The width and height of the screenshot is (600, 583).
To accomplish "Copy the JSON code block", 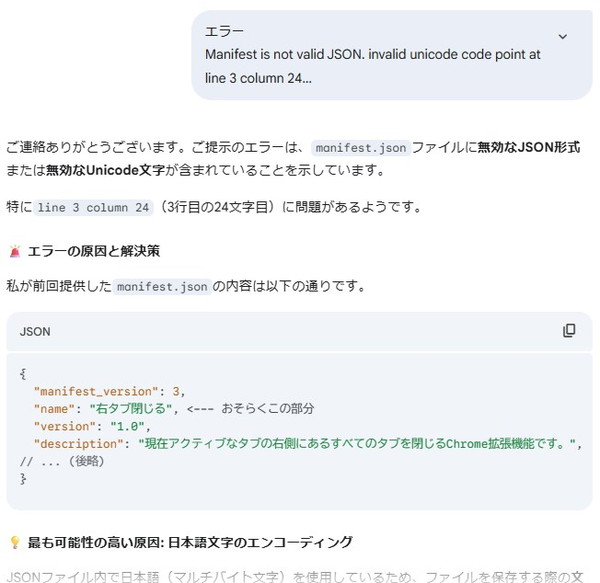I will point(569,331).
